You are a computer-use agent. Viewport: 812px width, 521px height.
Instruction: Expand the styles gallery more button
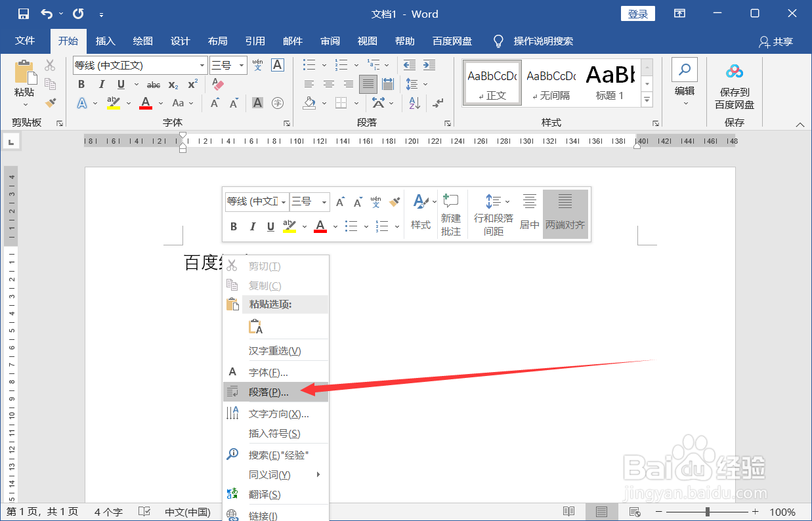(647, 100)
